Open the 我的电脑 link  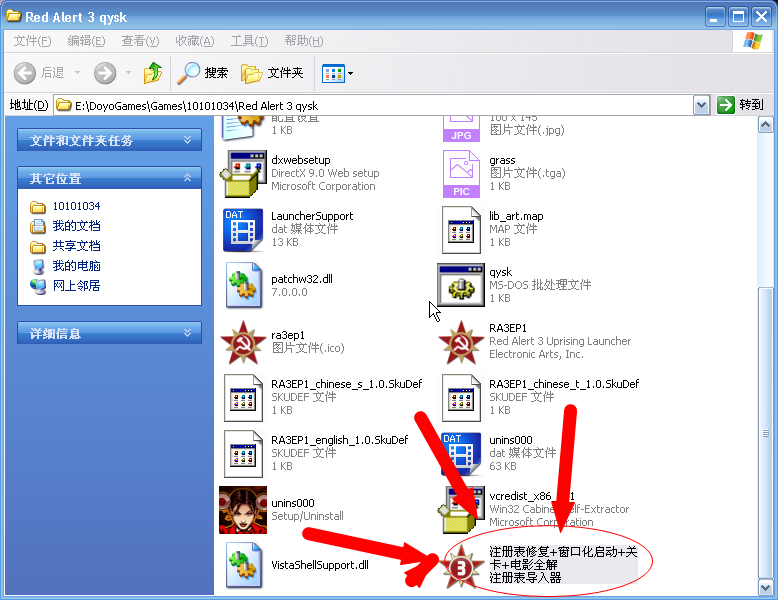[76, 266]
